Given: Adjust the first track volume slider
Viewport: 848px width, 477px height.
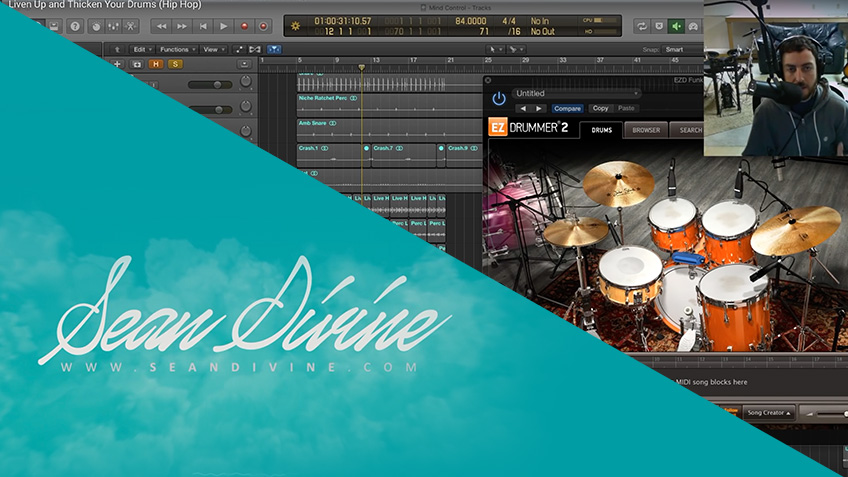Looking at the screenshot, I should pyautogui.click(x=210, y=85).
